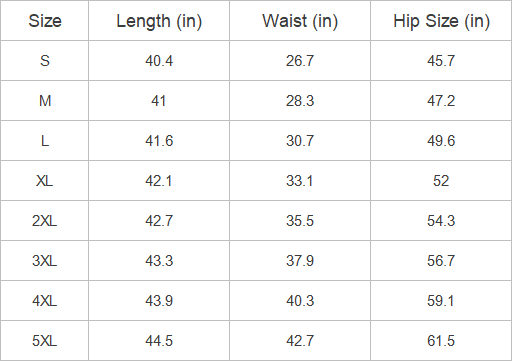
Task: Click the 45.7 hip value
Action: coord(441,61)
